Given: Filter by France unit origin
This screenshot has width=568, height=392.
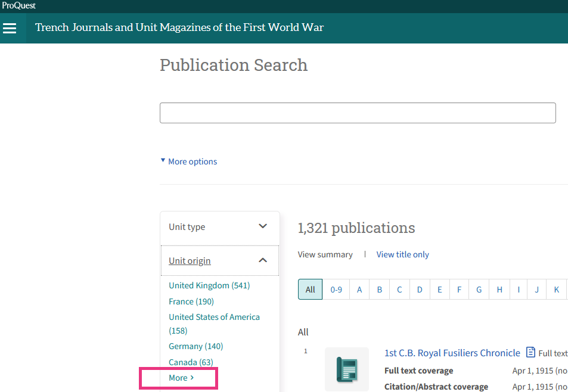Looking at the screenshot, I should pyautogui.click(x=191, y=301).
